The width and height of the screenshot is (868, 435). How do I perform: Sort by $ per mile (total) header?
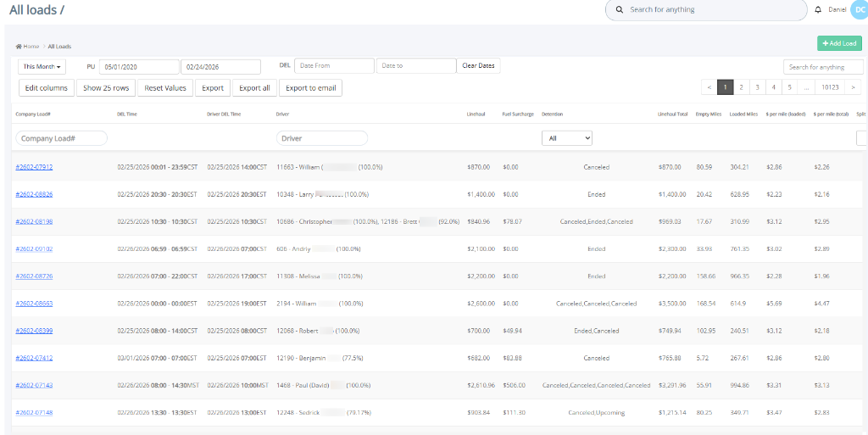(832, 114)
